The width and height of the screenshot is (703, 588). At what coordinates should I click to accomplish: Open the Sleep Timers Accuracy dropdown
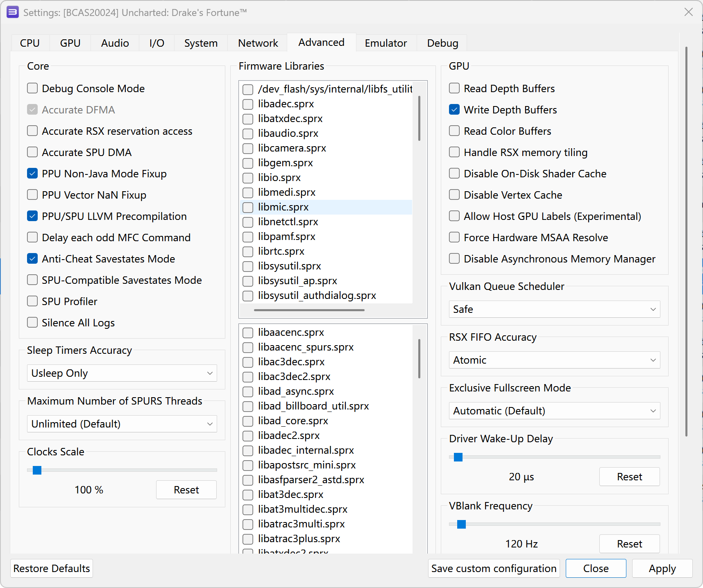122,373
